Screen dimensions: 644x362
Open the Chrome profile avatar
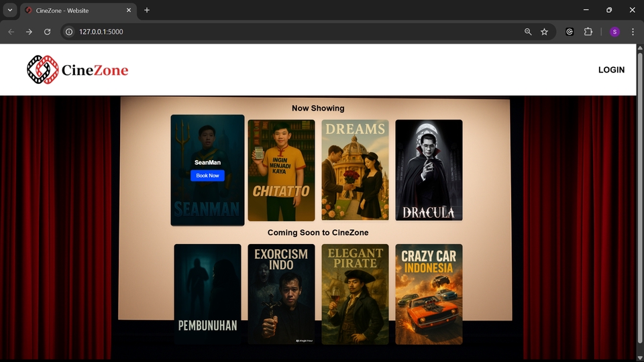click(614, 32)
